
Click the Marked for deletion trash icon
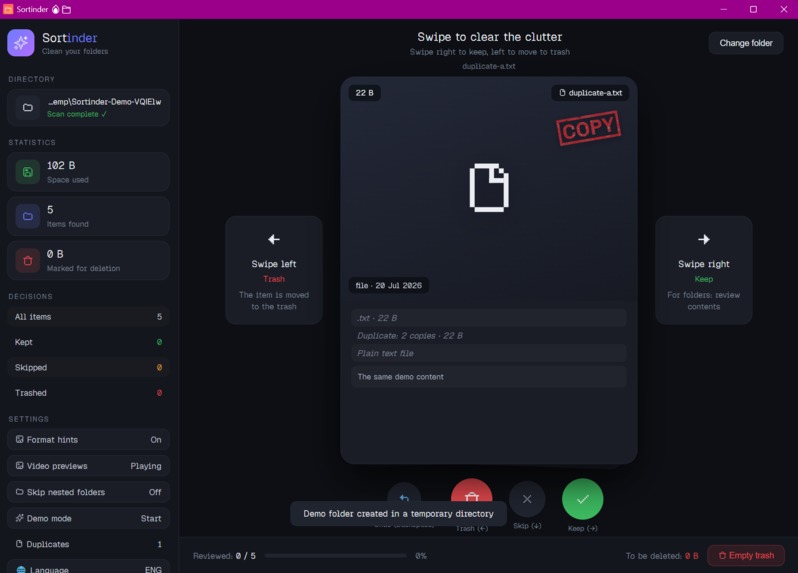coord(28,261)
